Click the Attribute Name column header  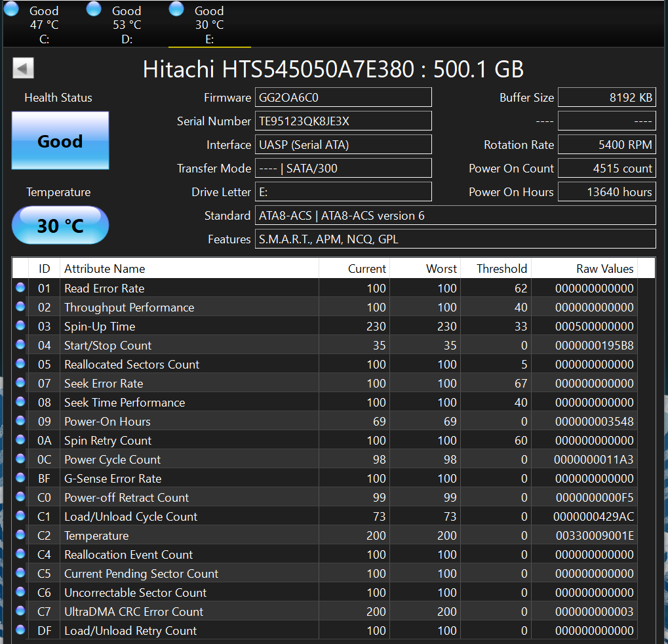[x=189, y=268]
